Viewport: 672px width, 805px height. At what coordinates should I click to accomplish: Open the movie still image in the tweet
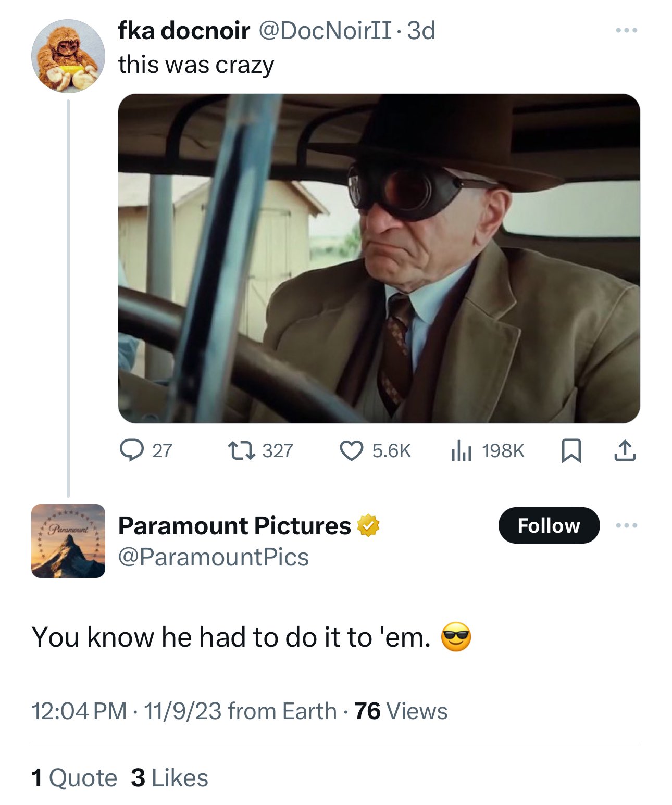coord(379,258)
